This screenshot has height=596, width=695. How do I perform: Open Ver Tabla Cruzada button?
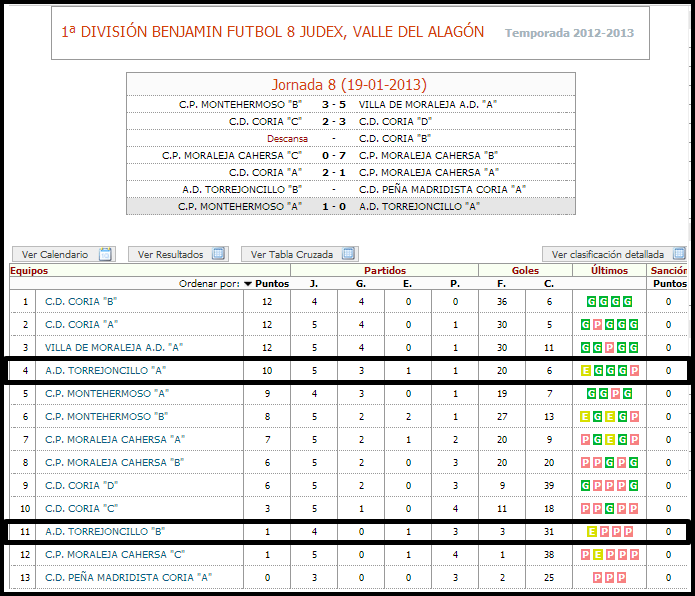click(x=300, y=254)
